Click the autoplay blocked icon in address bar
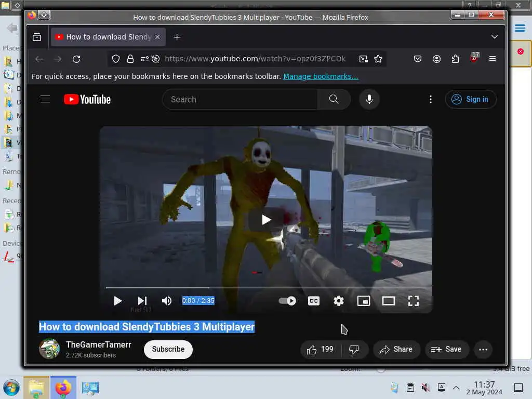 pos(155,59)
